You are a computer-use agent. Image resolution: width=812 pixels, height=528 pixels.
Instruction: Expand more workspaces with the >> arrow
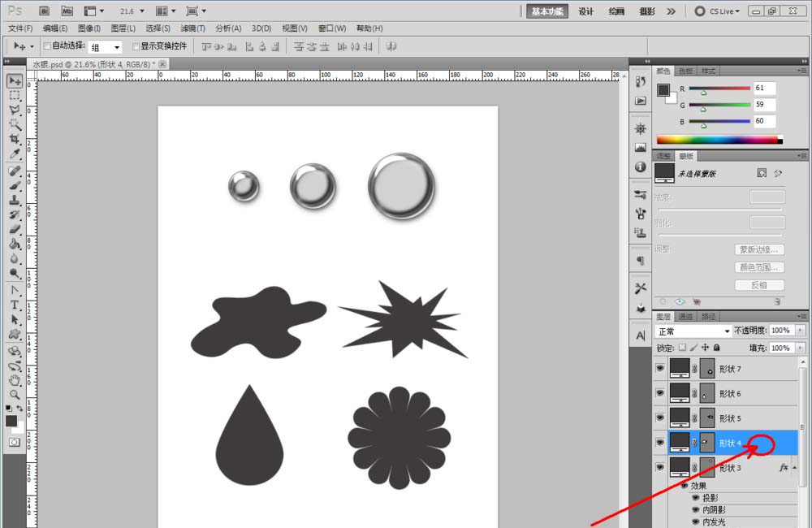coord(672,11)
